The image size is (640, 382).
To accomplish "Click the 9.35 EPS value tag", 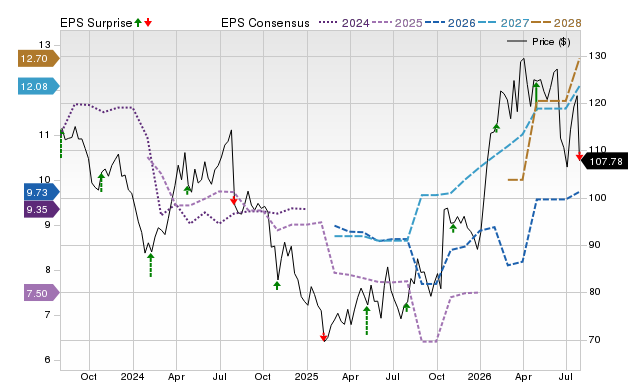I will pyautogui.click(x=41, y=209).
